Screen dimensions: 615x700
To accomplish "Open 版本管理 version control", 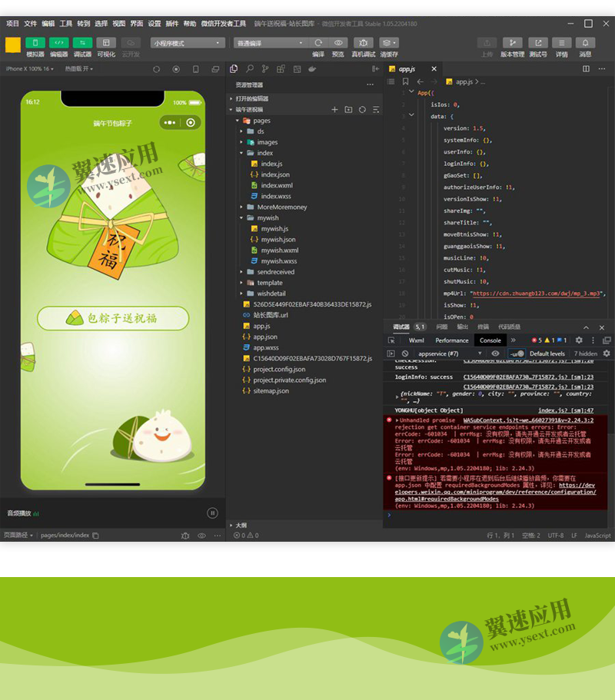I will [512, 43].
